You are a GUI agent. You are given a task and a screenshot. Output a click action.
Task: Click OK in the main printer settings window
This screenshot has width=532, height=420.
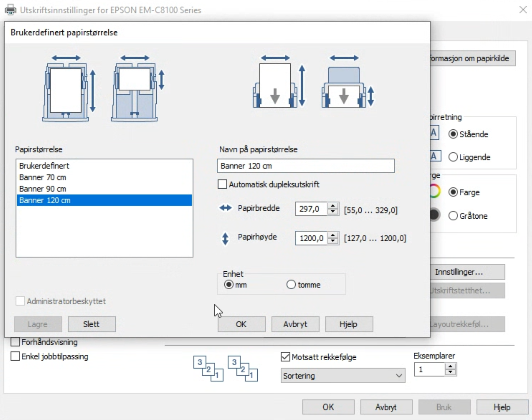click(328, 407)
